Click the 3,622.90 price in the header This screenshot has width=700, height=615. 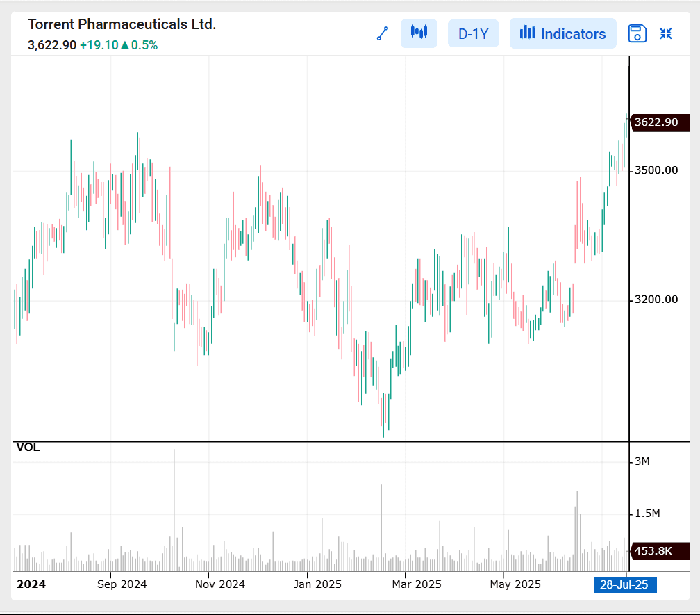pos(52,45)
